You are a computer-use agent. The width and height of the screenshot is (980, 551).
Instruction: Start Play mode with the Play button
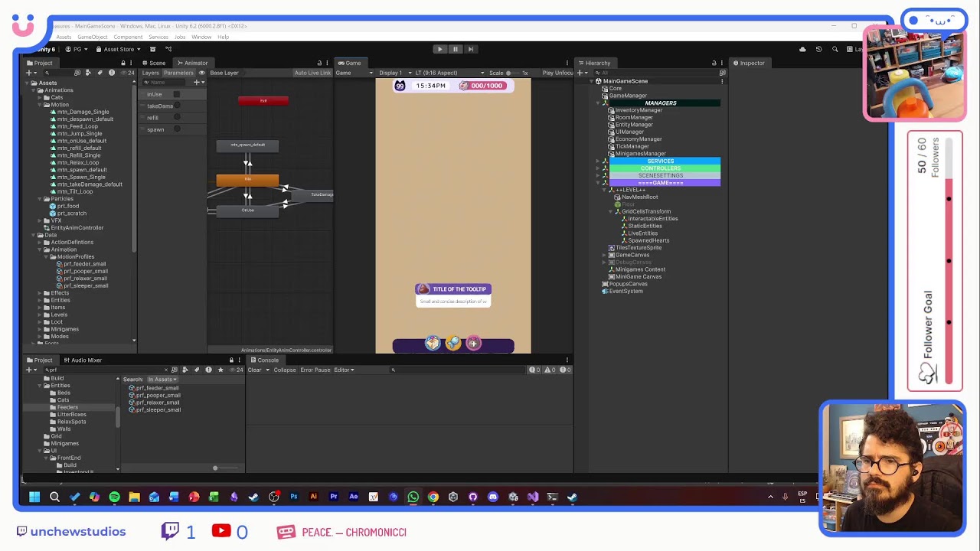tap(439, 49)
